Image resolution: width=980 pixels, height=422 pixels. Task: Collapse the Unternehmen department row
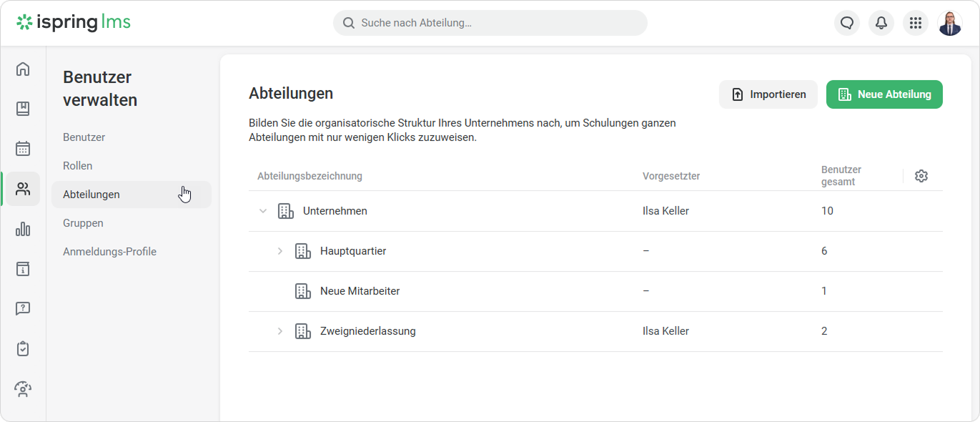coord(263,211)
